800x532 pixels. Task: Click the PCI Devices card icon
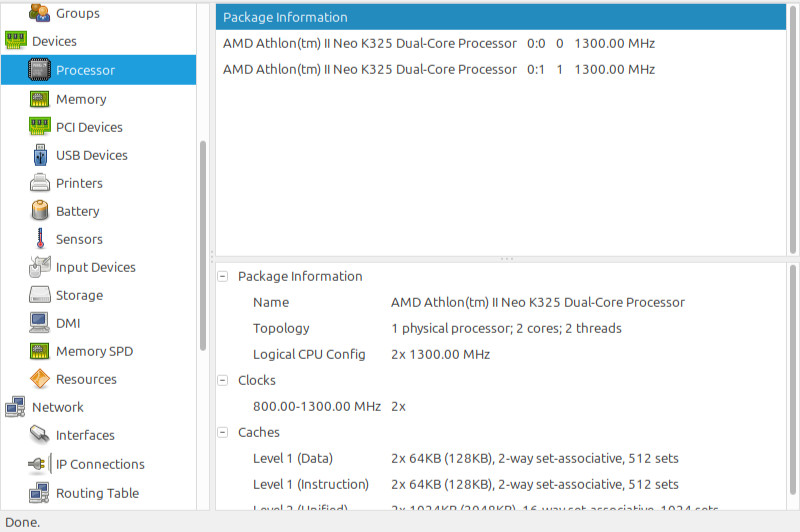(39, 126)
